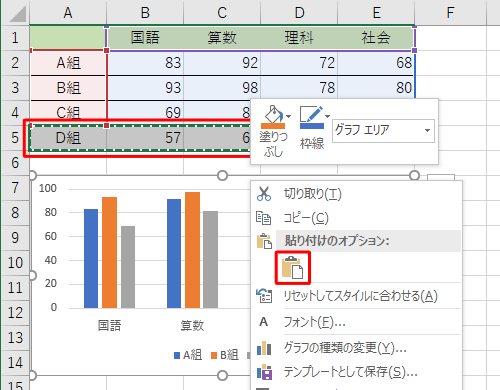Click cell containing 国語 in row 1

[145, 38]
